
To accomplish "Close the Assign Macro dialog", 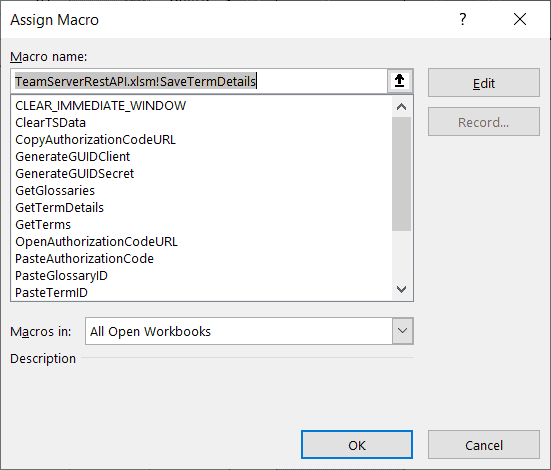I will (x=520, y=19).
